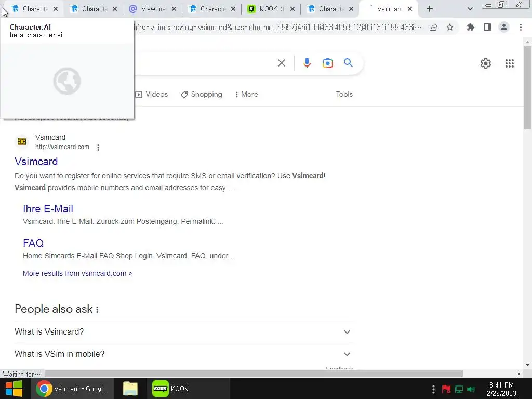Open the Chrome profile avatar
The width and height of the screenshot is (532, 399).
[504, 27]
